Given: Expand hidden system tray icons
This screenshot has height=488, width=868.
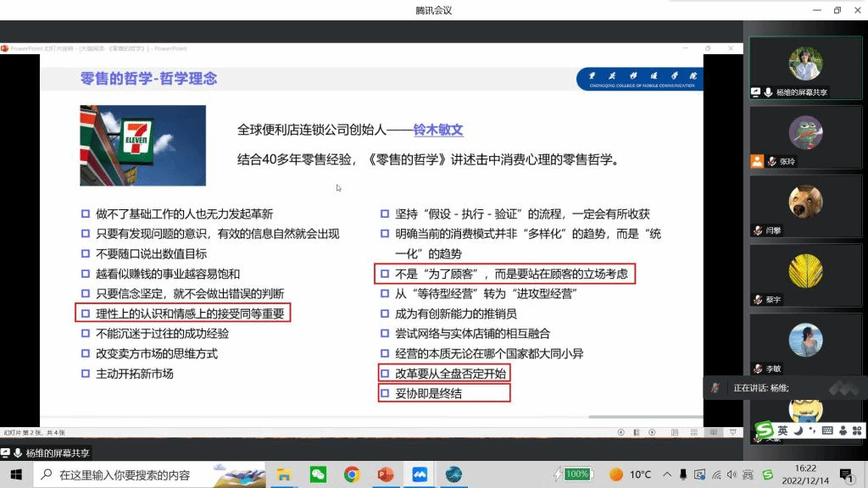Looking at the screenshot, I should point(668,474).
